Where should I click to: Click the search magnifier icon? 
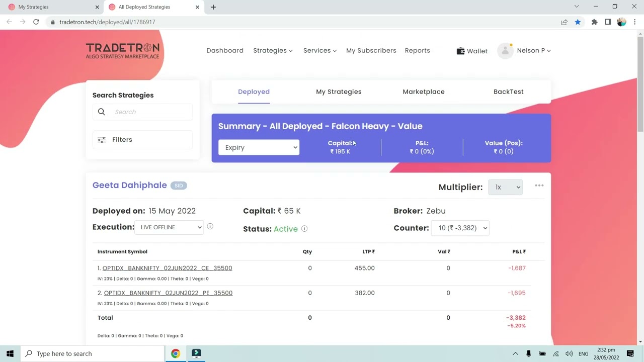point(102,112)
